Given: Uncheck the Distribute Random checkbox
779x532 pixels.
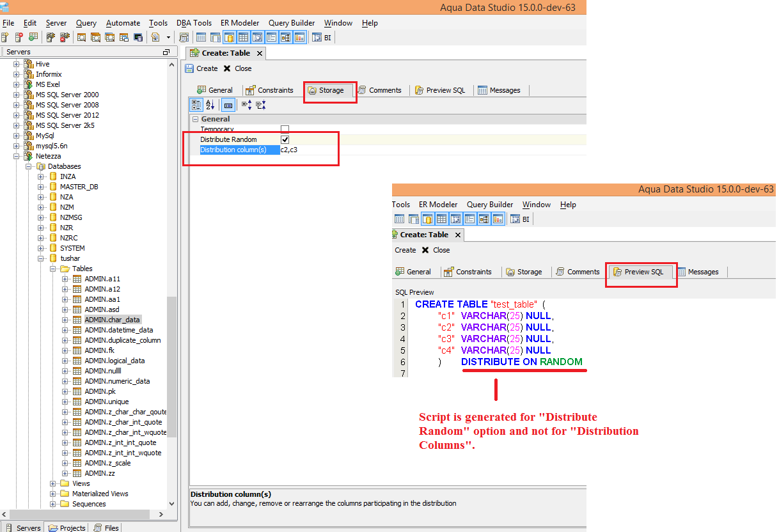Looking at the screenshot, I should point(285,139).
